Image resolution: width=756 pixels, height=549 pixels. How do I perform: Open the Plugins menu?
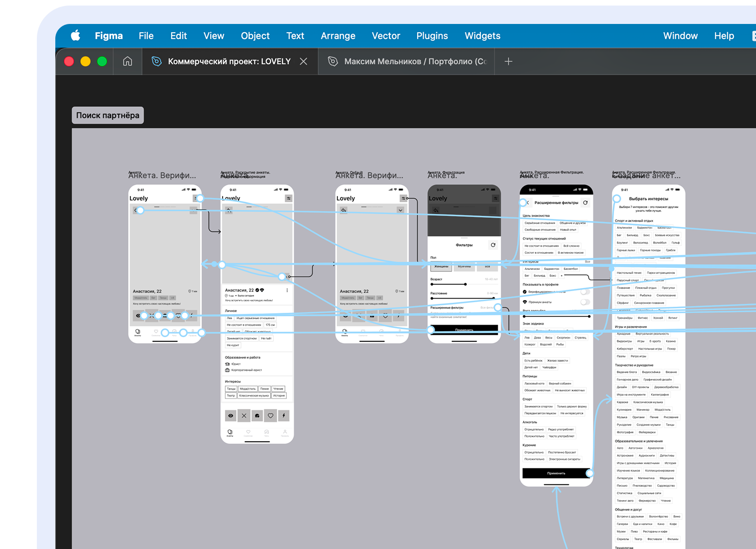pos(432,36)
